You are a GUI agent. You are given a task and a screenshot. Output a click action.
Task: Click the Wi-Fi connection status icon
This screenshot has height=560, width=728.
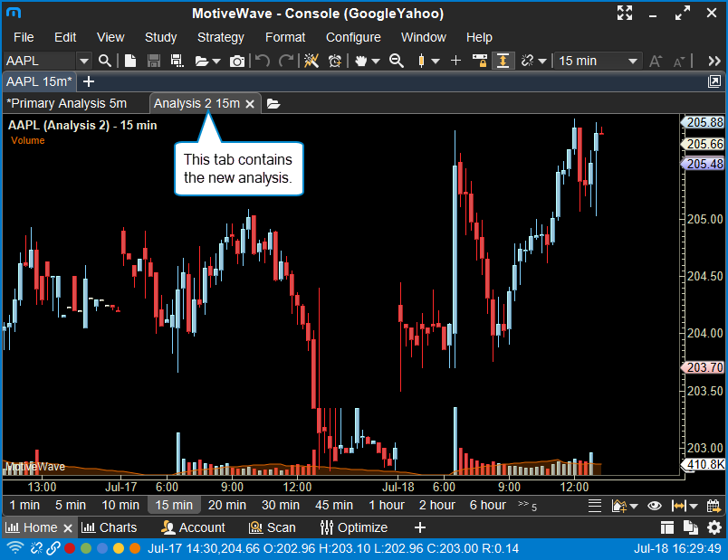point(15,548)
